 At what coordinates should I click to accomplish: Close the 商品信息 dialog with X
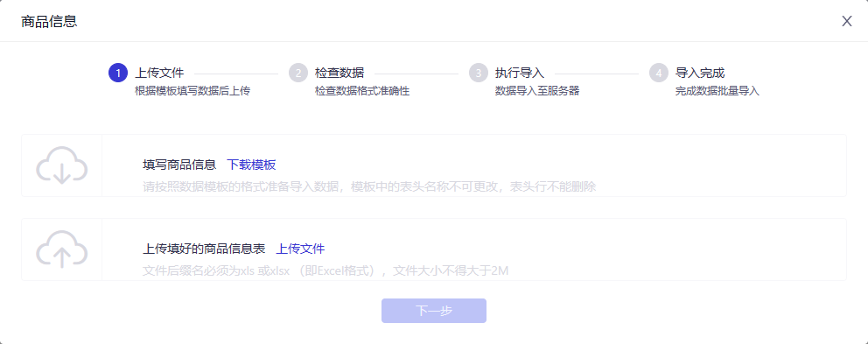tap(847, 21)
